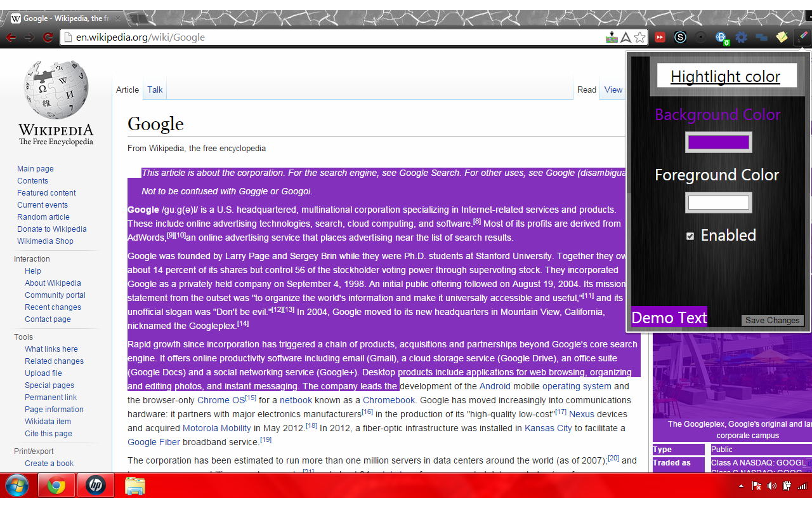Switch to the Talk tab
This screenshot has height=508, width=812.
tap(155, 90)
